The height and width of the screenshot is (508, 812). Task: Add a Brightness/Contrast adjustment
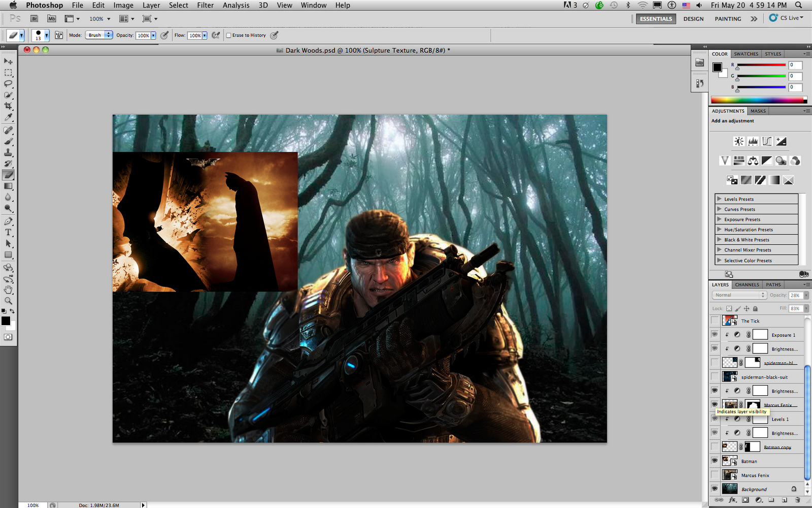click(x=739, y=141)
